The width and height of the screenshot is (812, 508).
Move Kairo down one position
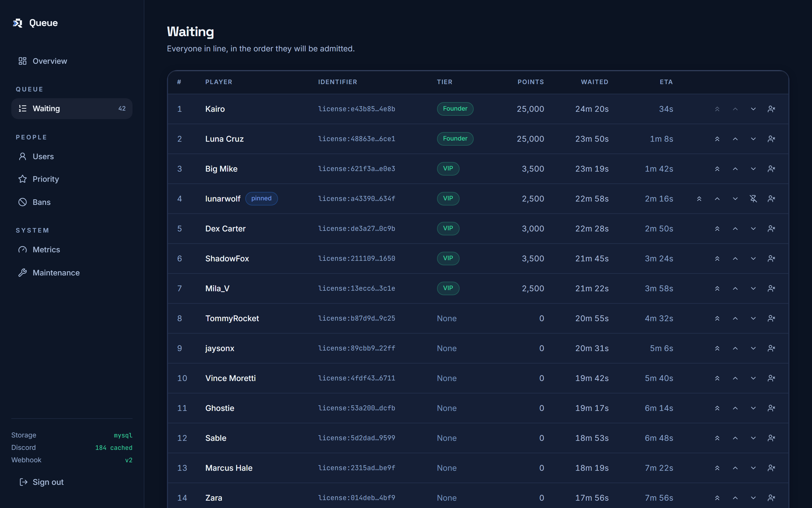tap(753, 109)
